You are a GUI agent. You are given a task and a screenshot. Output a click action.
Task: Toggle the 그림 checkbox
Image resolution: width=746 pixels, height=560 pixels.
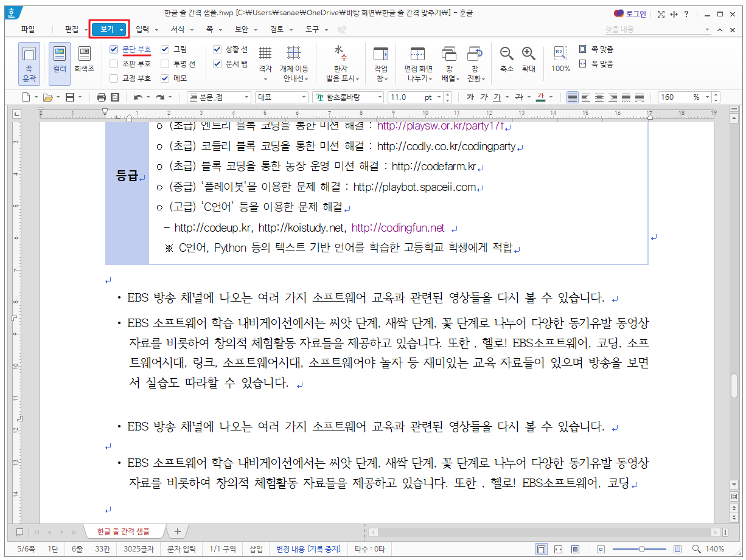[x=165, y=49]
